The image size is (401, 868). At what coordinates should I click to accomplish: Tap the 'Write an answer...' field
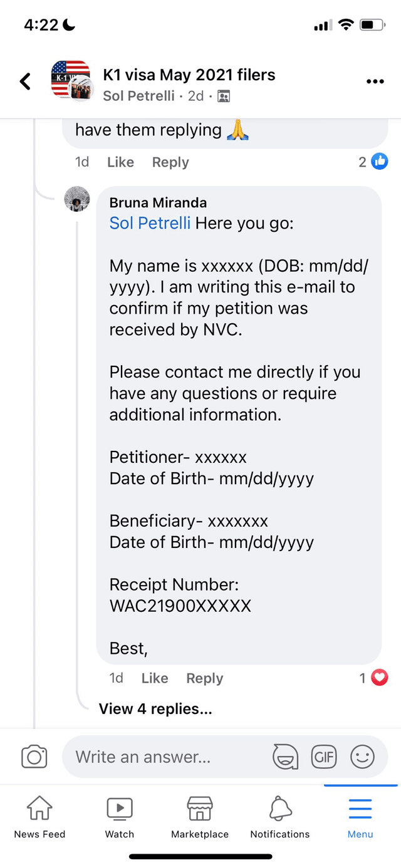point(169,757)
